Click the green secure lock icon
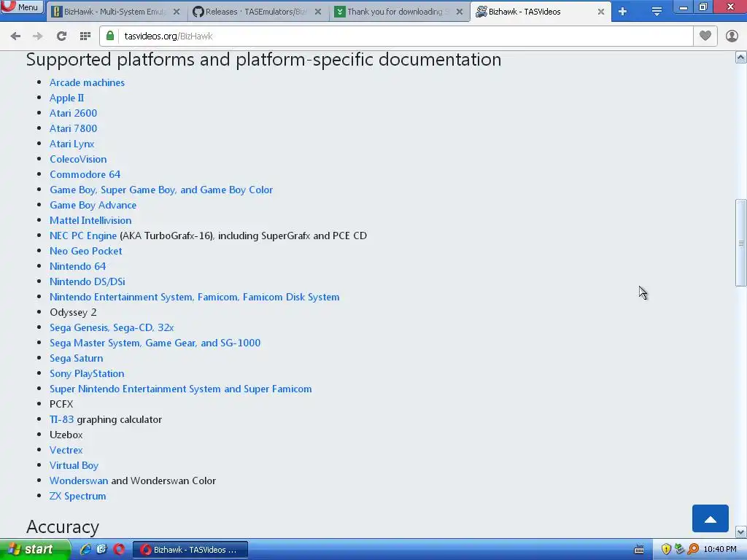 tap(110, 36)
